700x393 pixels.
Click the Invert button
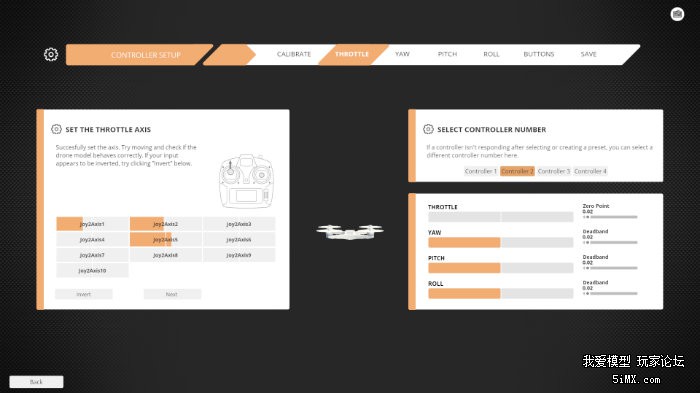[83, 294]
